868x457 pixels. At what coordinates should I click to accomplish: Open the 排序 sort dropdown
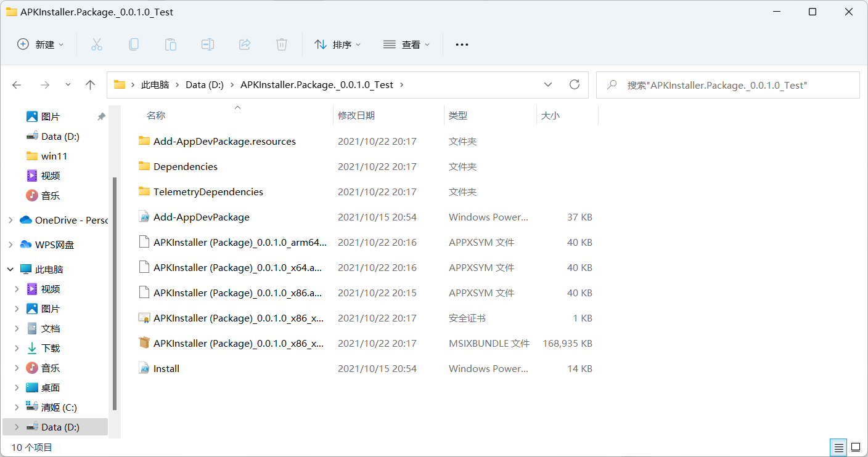[338, 44]
